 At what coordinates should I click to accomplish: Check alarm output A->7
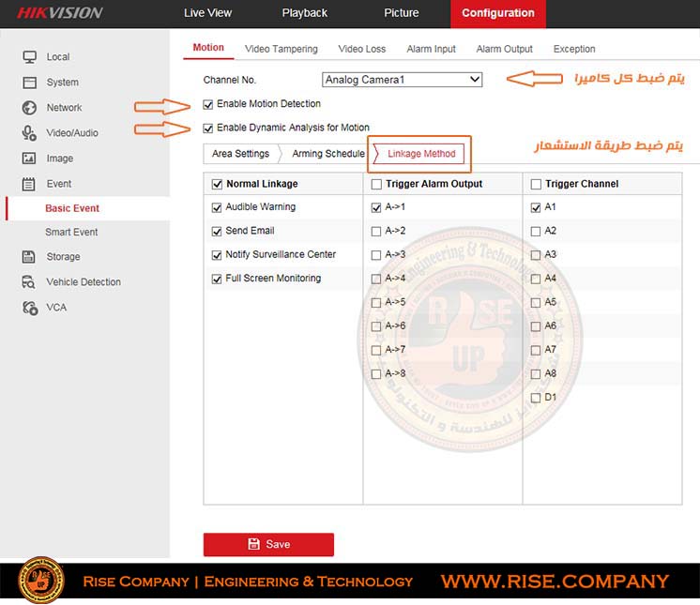pos(376,350)
